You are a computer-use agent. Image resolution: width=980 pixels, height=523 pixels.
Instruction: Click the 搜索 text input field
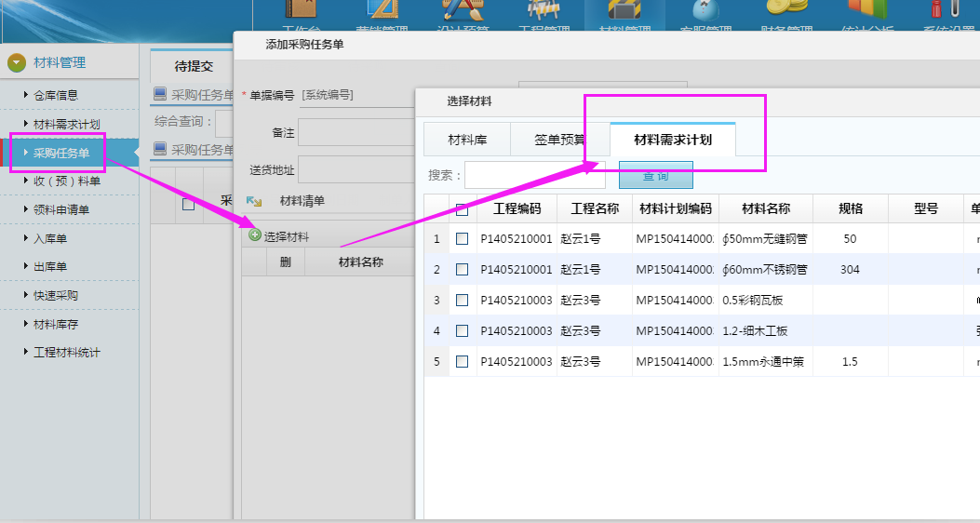[534, 175]
